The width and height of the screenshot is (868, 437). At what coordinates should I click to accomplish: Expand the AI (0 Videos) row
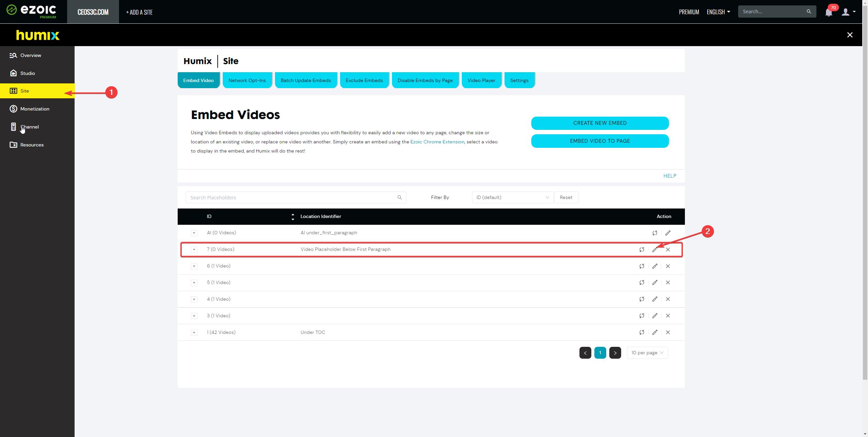click(194, 233)
